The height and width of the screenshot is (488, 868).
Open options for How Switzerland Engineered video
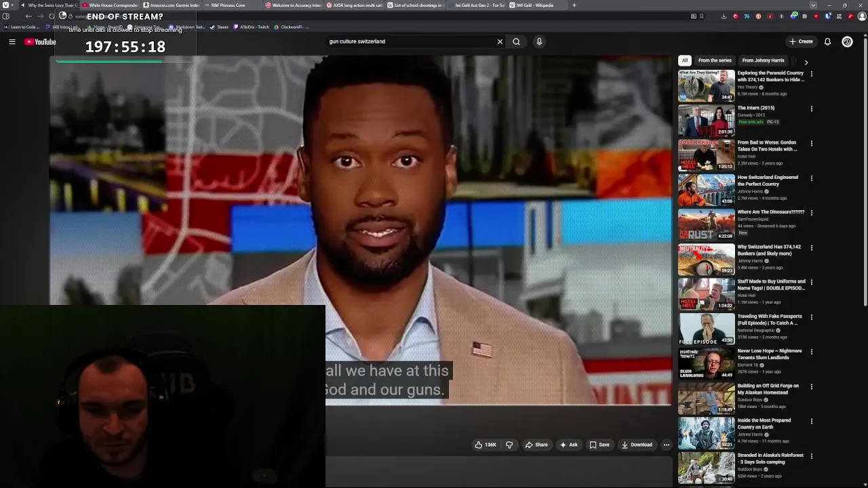pos(811,178)
